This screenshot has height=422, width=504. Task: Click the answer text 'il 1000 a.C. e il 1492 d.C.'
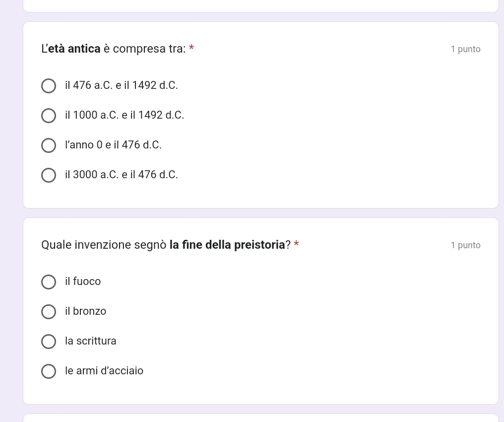pos(125,115)
